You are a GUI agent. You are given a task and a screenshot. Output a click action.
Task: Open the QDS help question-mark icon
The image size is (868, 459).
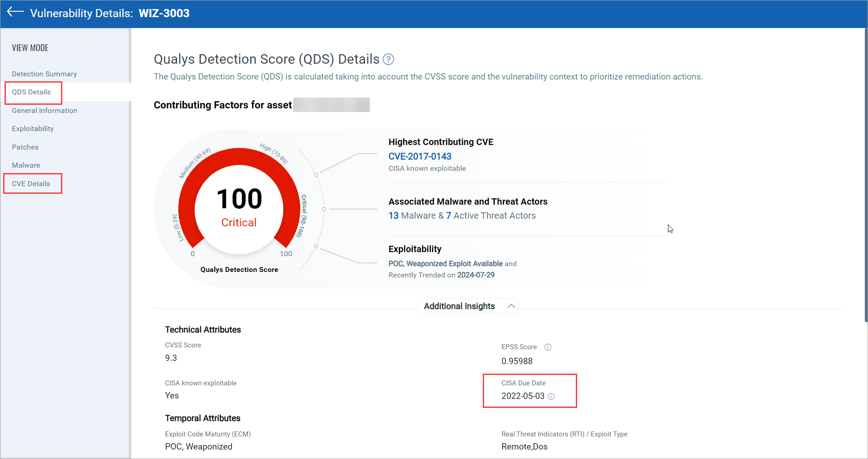click(388, 59)
